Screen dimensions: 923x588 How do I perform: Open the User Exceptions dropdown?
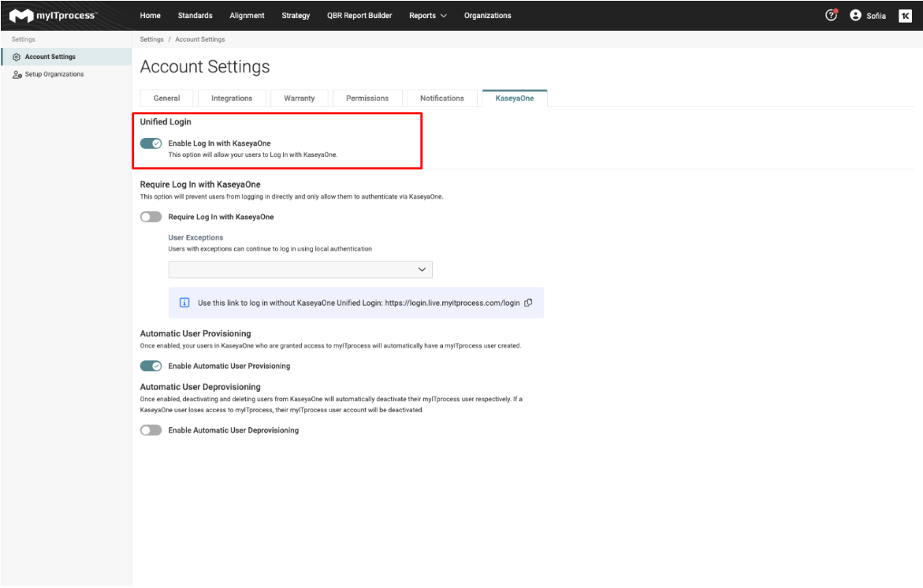coord(300,270)
